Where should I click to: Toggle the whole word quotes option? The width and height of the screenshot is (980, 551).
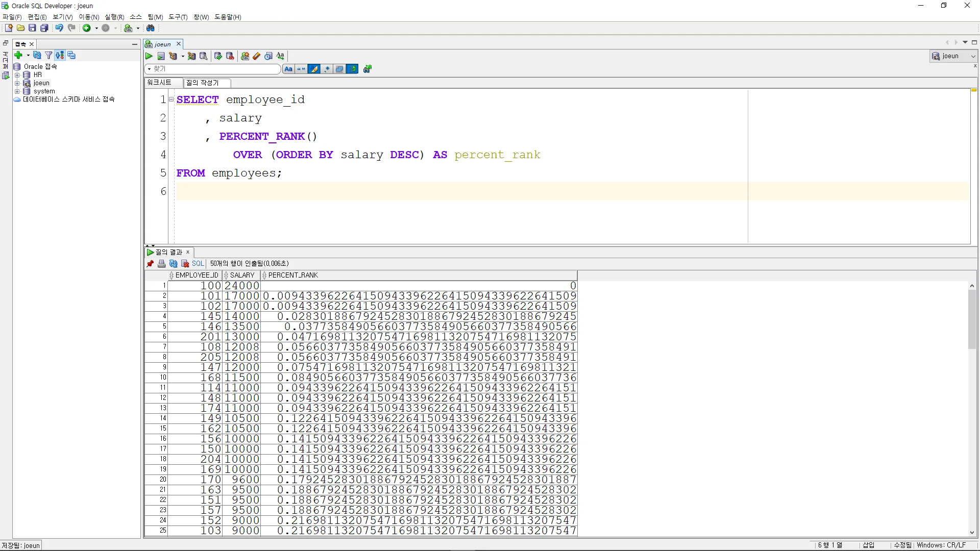301,69
